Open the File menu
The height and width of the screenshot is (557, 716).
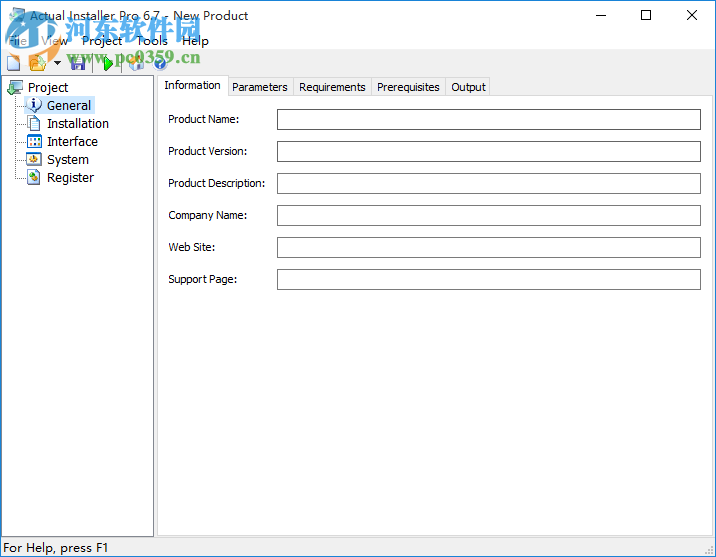(x=18, y=41)
